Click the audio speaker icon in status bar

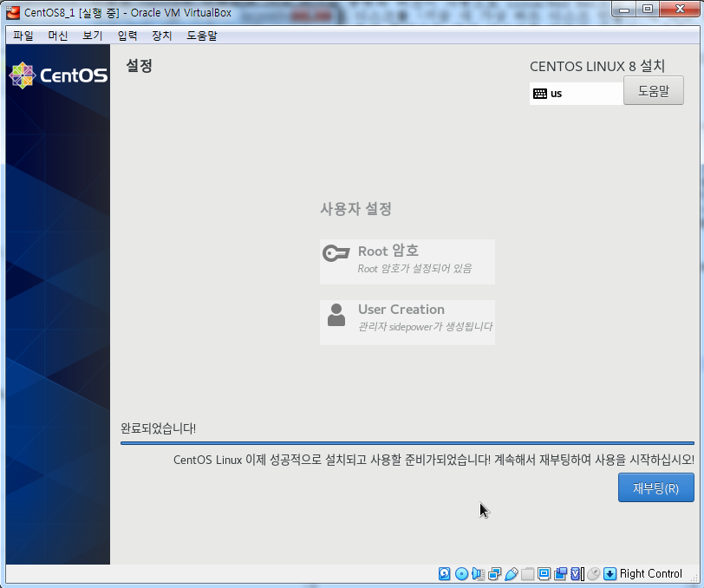click(479, 573)
